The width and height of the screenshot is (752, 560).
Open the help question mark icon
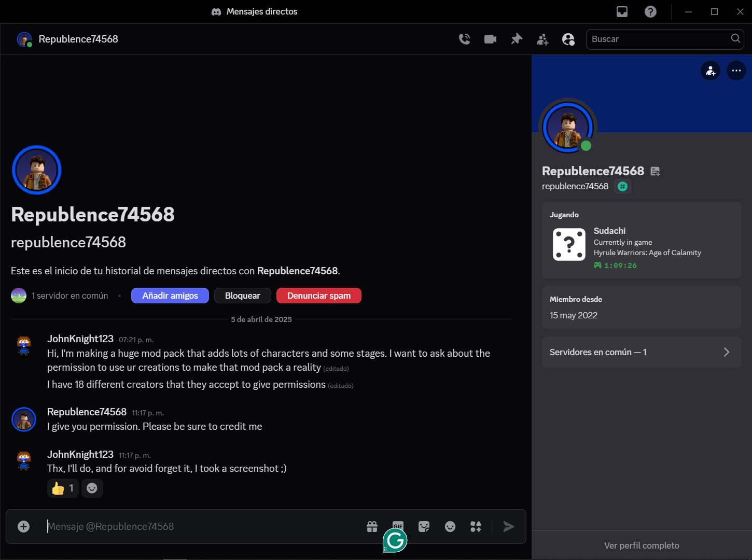tap(650, 11)
